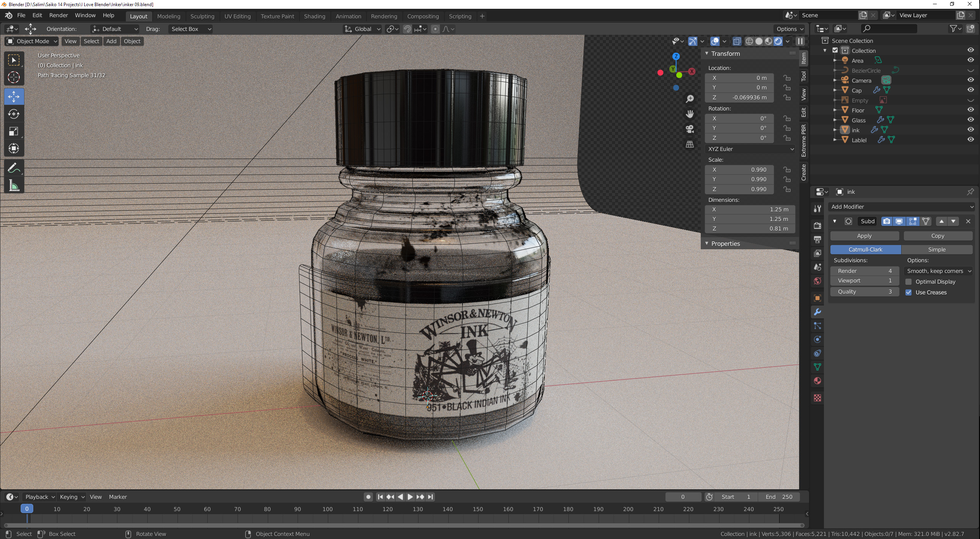Uncheck the Use Creases option
The width and height of the screenshot is (980, 539).
point(908,292)
